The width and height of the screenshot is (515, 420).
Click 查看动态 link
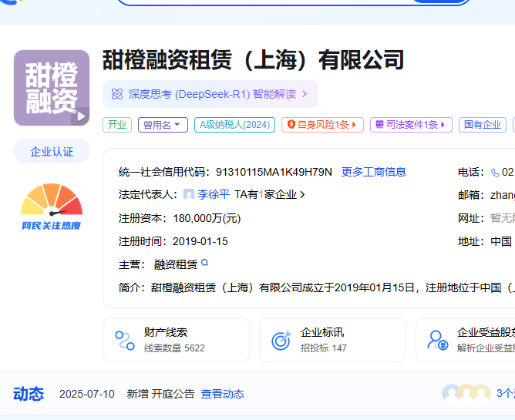[x=222, y=394]
